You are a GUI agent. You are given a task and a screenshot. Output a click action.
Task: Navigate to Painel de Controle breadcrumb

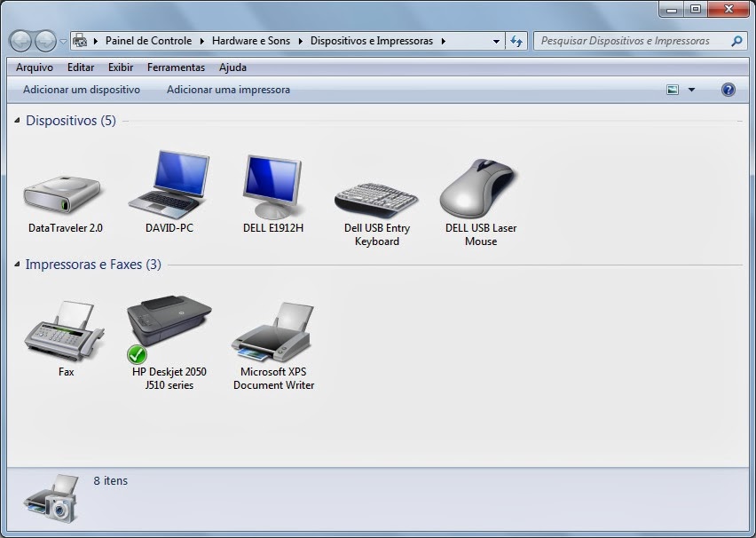pyautogui.click(x=148, y=41)
